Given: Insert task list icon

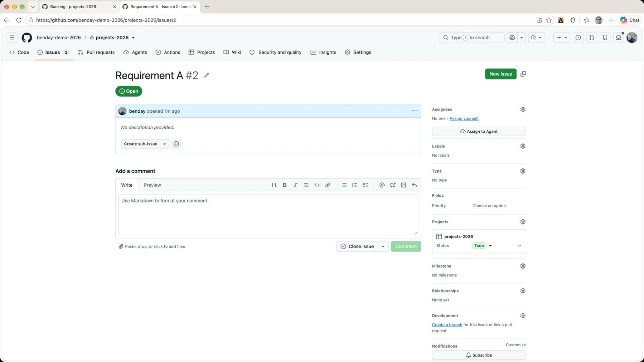Looking at the screenshot, I should pos(365,185).
